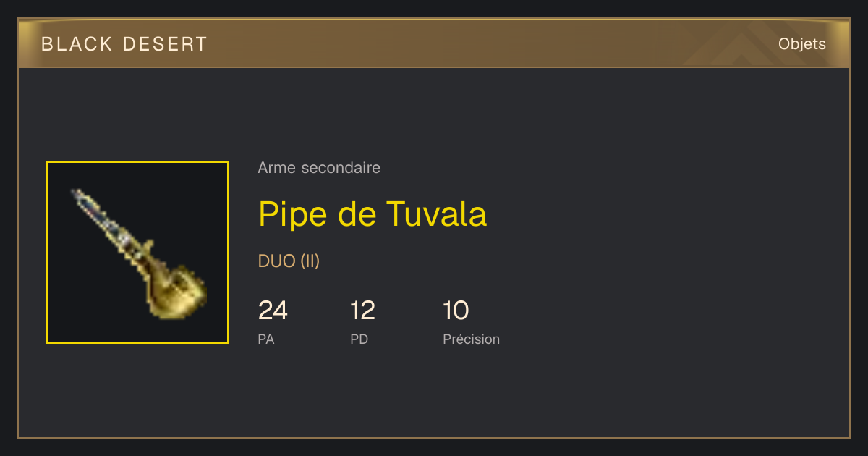The image size is (868, 456).
Task: Select the 12 defense value
Action: click(x=362, y=311)
